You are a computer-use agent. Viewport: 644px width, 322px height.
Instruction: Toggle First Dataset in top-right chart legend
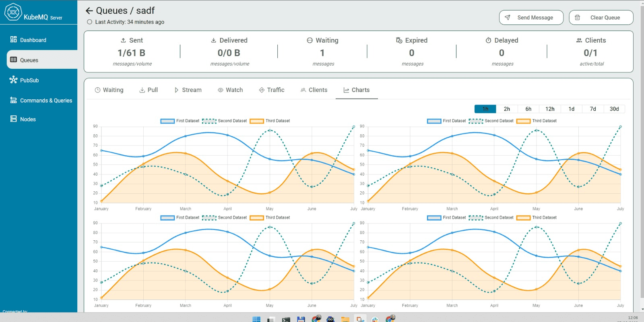click(446, 121)
